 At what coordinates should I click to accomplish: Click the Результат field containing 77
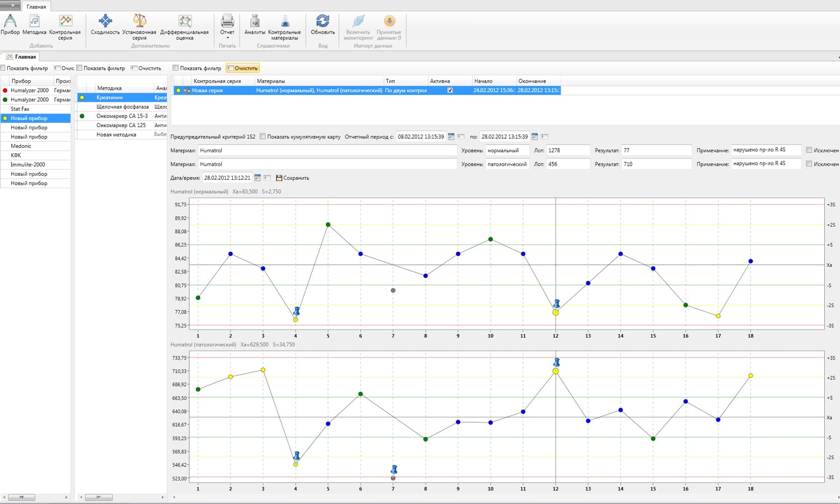click(x=656, y=150)
